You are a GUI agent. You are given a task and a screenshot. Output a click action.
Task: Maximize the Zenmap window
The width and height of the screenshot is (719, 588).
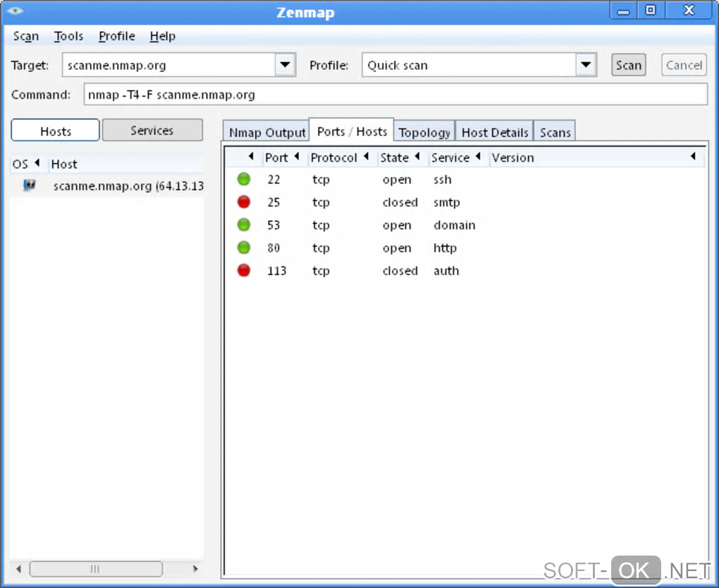651,10
